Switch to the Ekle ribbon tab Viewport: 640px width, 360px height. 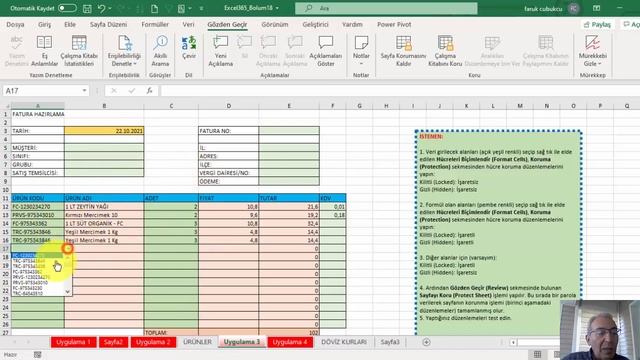tap(70, 24)
